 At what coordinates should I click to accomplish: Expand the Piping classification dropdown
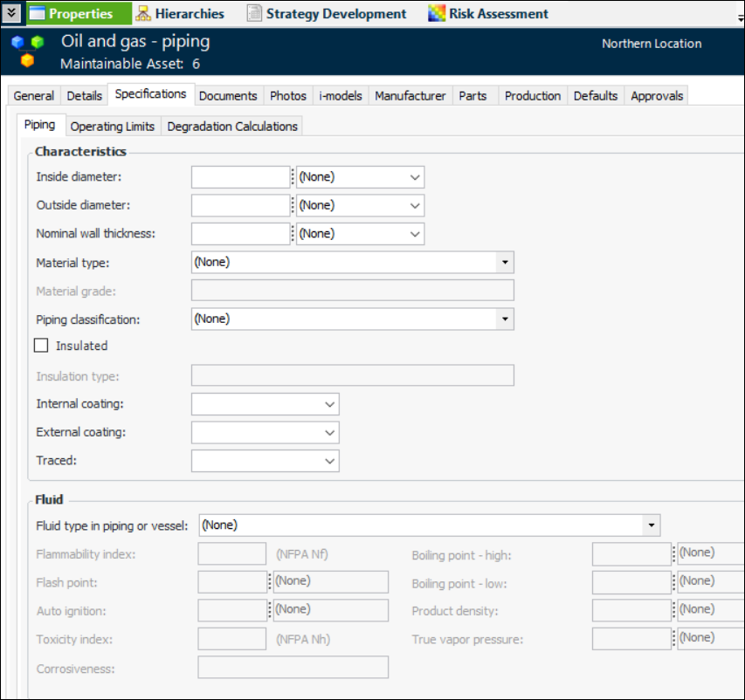click(x=505, y=319)
